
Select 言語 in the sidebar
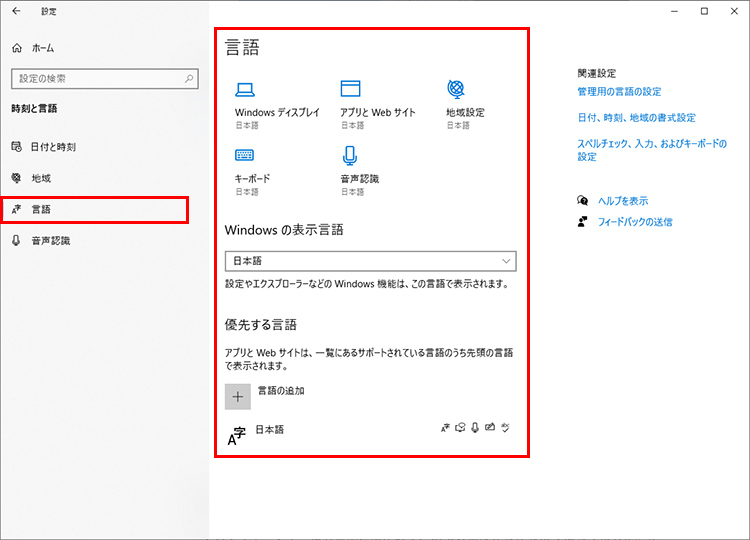tap(41, 209)
